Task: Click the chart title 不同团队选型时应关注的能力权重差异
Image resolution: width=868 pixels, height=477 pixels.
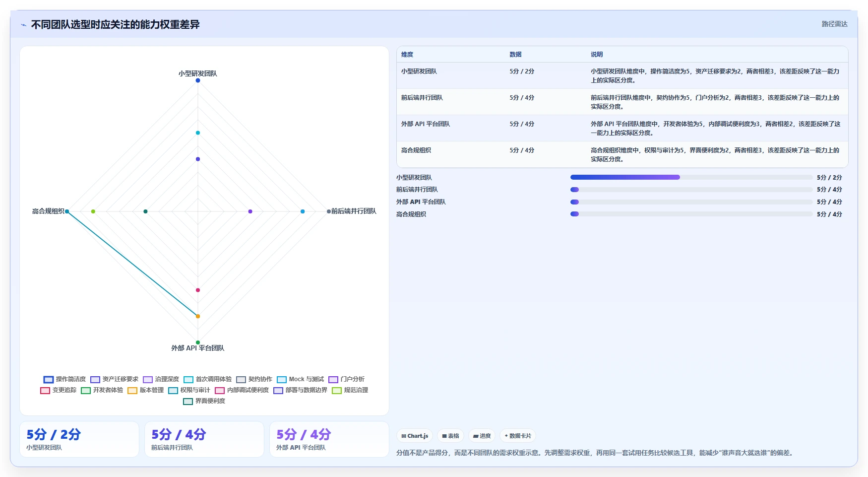Action: [115, 25]
